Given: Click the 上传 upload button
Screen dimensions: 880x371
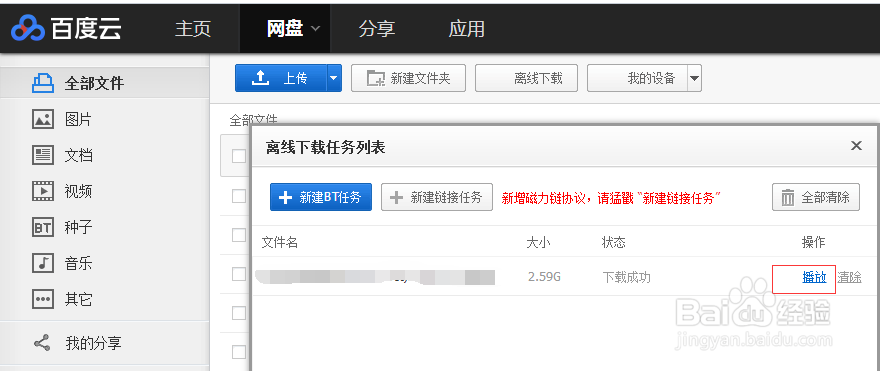Looking at the screenshot, I should (x=281, y=78).
